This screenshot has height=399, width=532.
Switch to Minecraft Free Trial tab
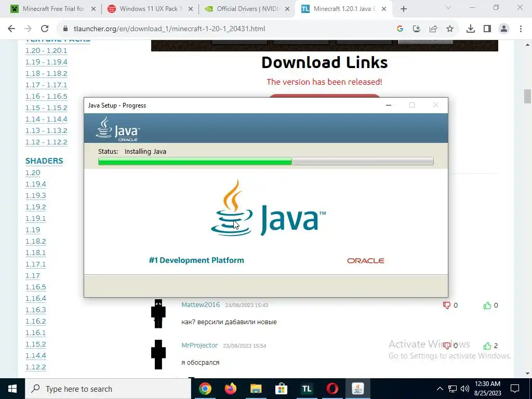52,9
